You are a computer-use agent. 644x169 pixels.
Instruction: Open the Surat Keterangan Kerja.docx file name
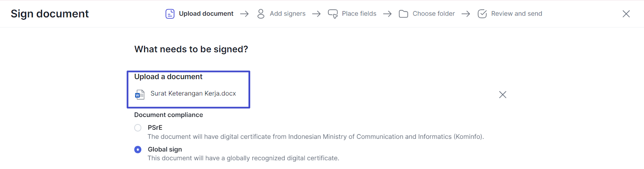point(193,94)
